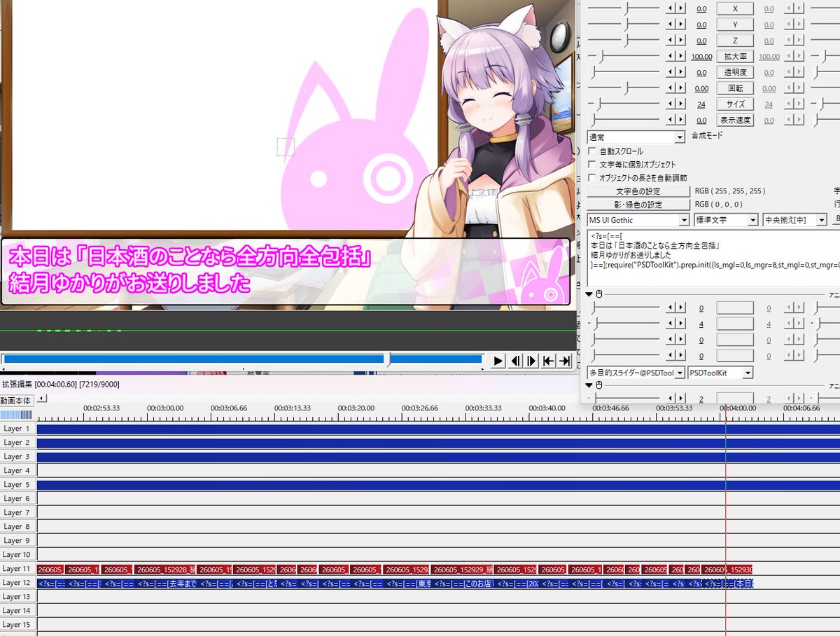The image size is (840, 636).
Task: Increase X value with its right arrow
Action: pyautogui.click(x=681, y=8)
